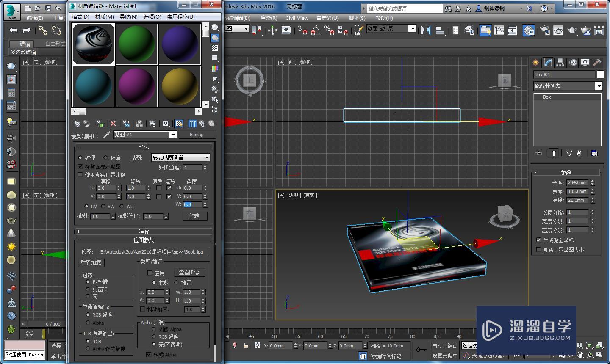The height and width of the screenshot is (364, 610).
Task: Open Civil View menu
Action: (x=297, y=18)
